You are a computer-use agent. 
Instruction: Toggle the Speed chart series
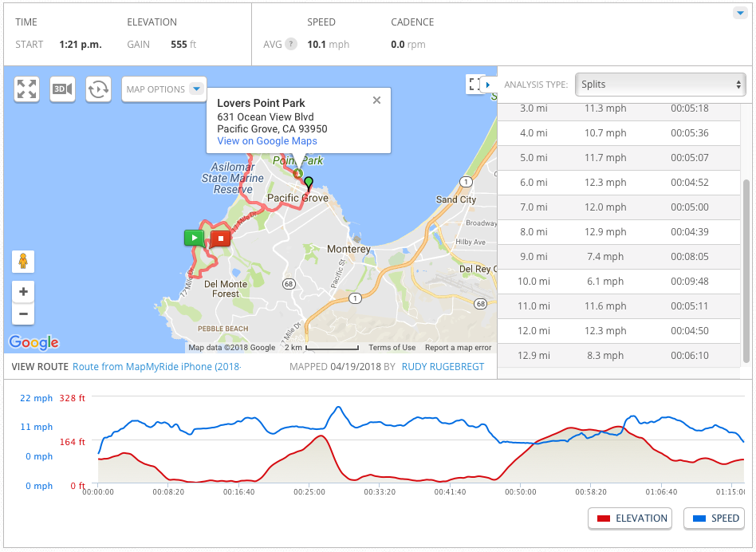tap(714, 518)
